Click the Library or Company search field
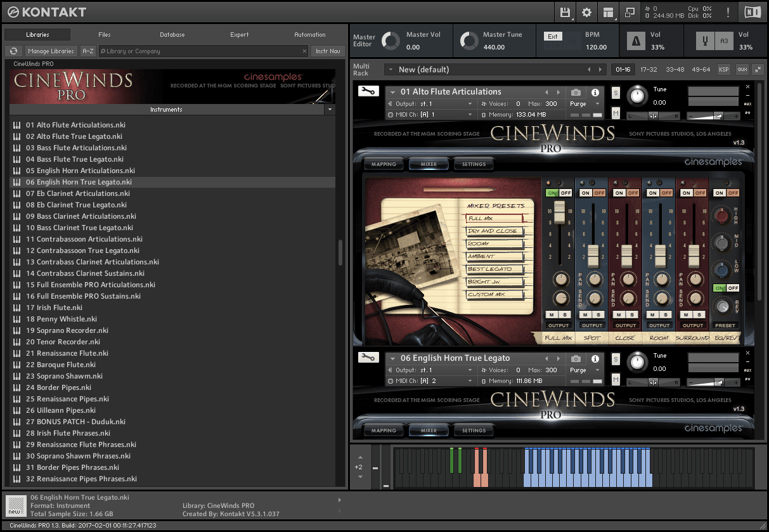Viewport: 769px width, 532px height. [203, 51]
